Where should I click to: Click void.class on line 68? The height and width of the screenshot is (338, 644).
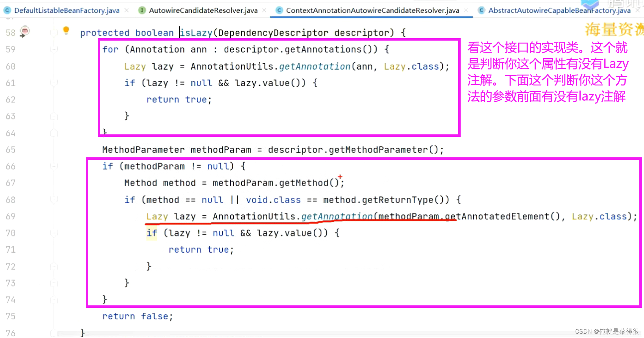pos(273,200)
